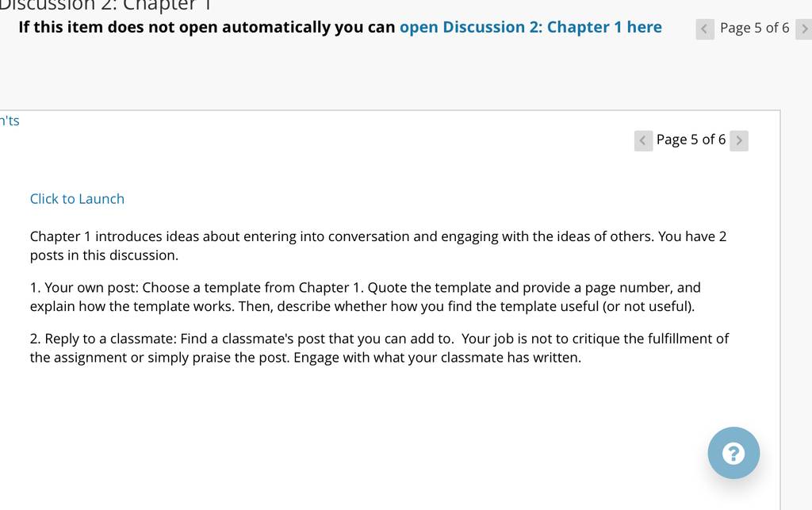The width and height of the screenshot is (812, 510).
Task: Click line starting 'the assignment or simply praise'
Action: pyautogui.click(x=305, y=358)
